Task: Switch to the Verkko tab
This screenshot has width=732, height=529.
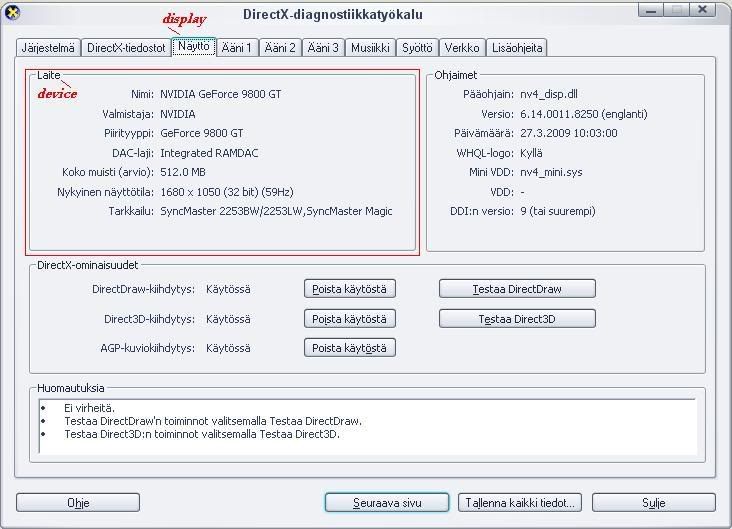Action: pos(461,48)
